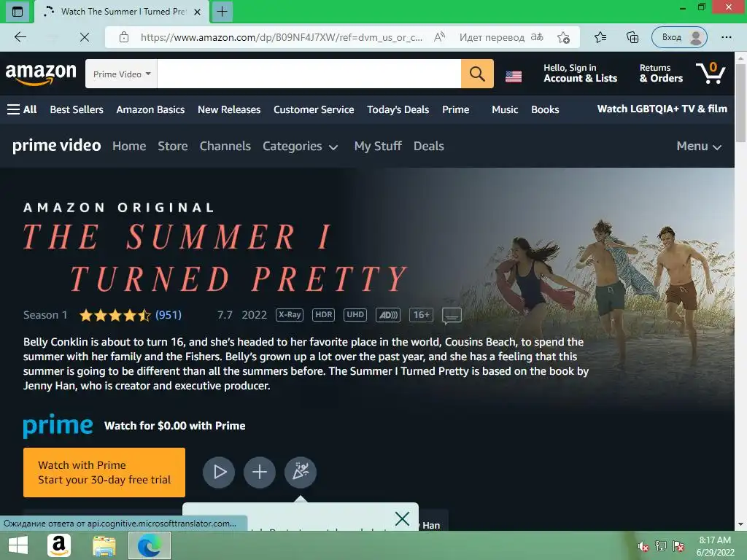
Task: Open Amazon app from taskbar
Action: click(x=59, y=545)
